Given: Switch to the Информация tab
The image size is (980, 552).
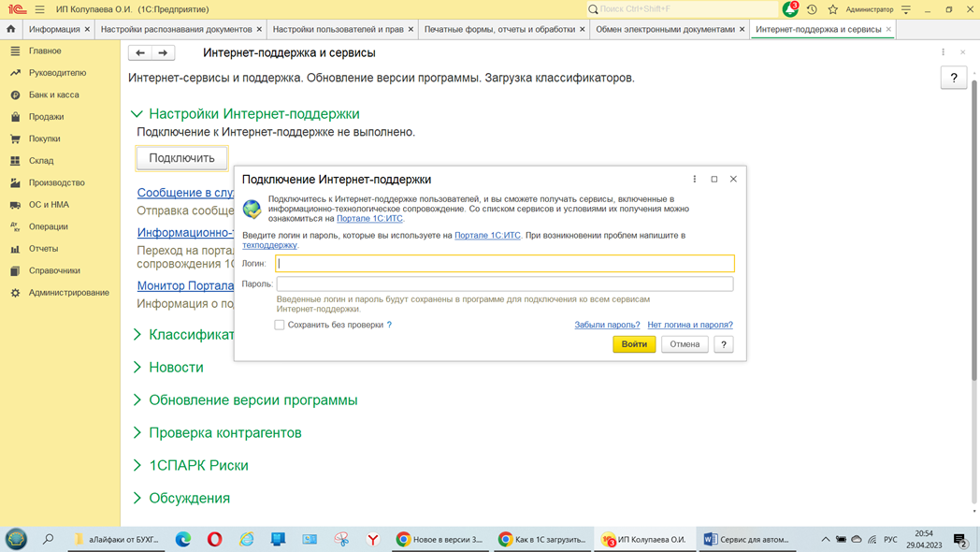Looking at the screenshot, I should pos(53,29).
